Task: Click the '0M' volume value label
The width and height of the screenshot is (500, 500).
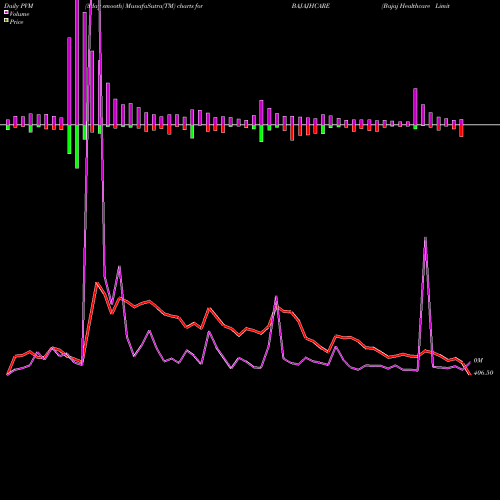Action: point(478,361)
